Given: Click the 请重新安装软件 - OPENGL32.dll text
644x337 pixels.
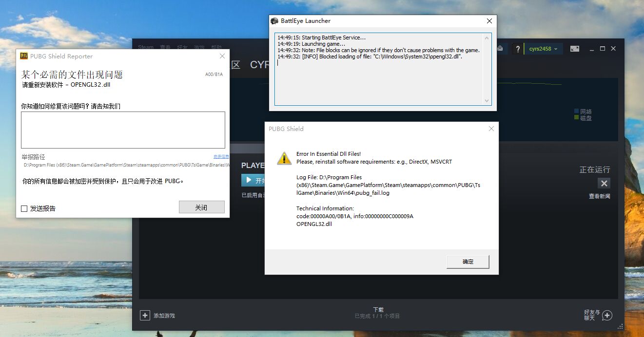Looking at the screenshot, I should pos(66,85).
